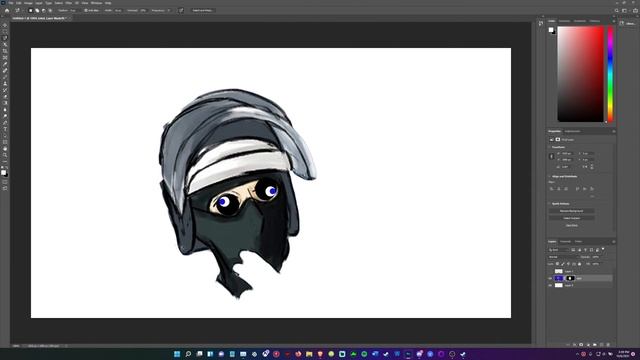Filter layers by type layers icon

pyautogui.click(x=585, y=249)
